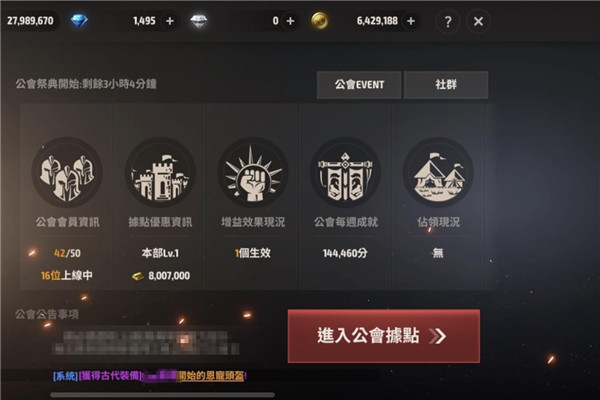The height and width of the screenshot is (400, 600).
Task: Switch to the 公會EVENT tab
Action: pyautogui.click(x=359, y=85)
